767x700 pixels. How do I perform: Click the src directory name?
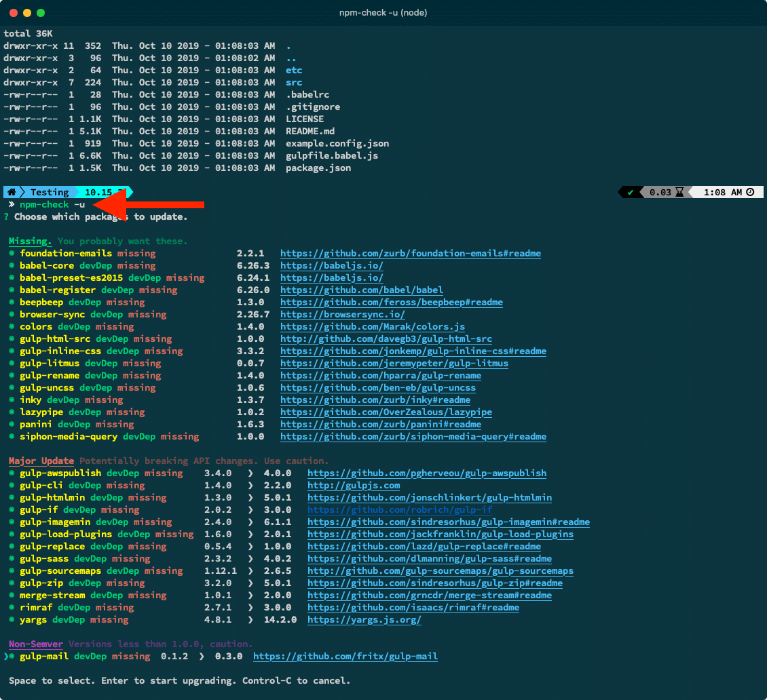294,82
